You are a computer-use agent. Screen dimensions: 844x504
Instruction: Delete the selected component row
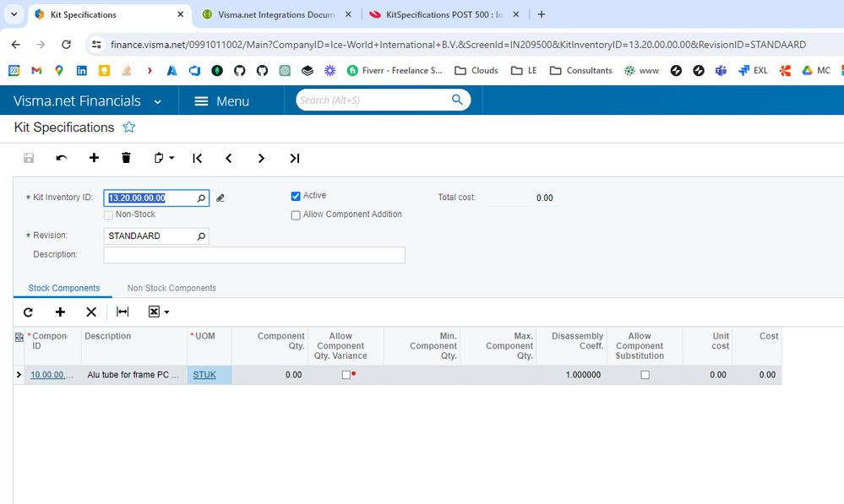(91, 312)
